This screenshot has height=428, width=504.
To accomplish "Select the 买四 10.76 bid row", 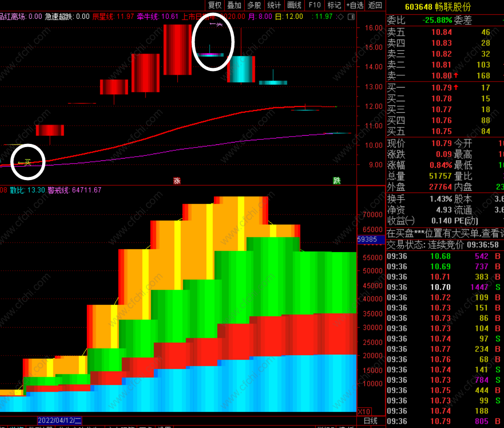I will click(445, 121).
